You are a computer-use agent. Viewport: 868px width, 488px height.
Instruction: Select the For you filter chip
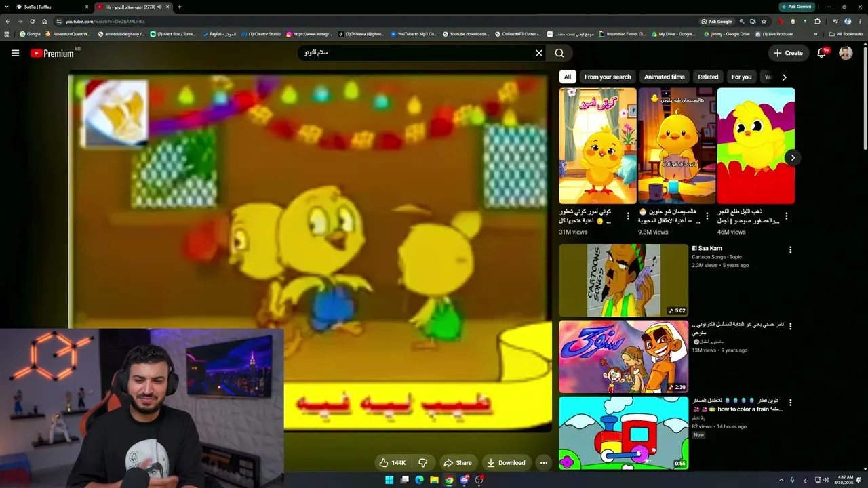point(741,77)
